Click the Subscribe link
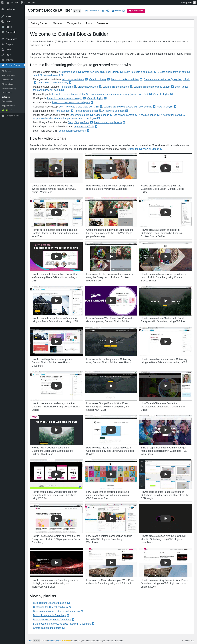The image size is (197, 644). click(x=133, y=149)
